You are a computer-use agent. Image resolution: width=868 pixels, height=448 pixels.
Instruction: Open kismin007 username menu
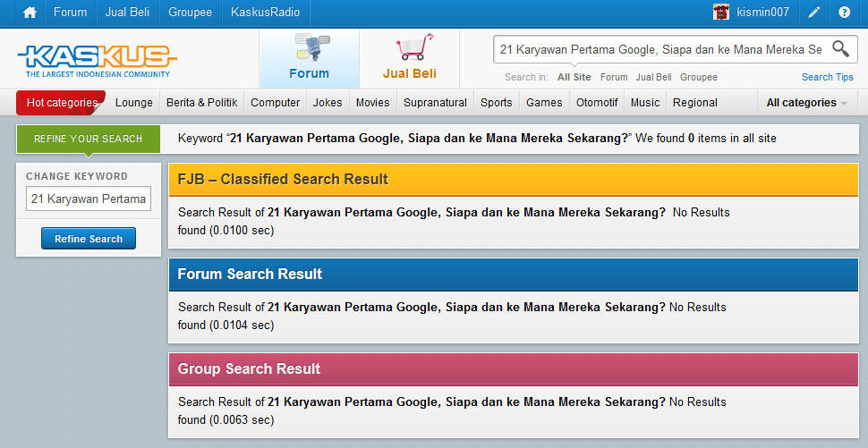(x=762, y=13)
